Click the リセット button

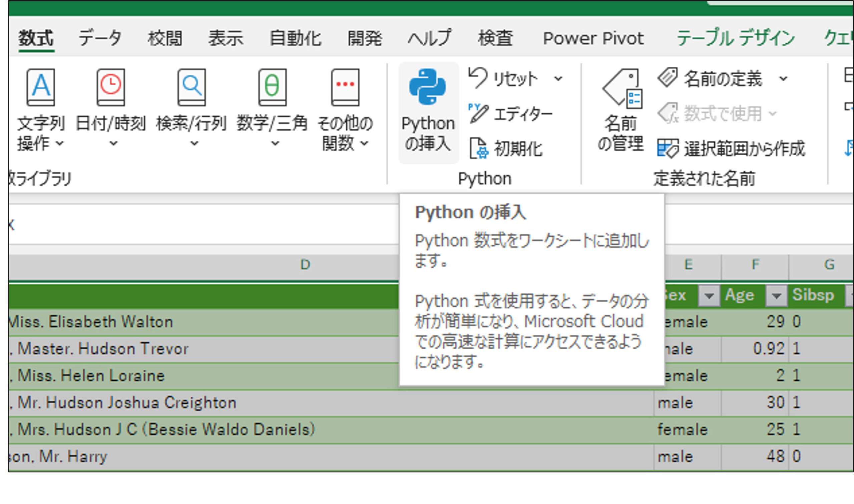tap(503, 79)
